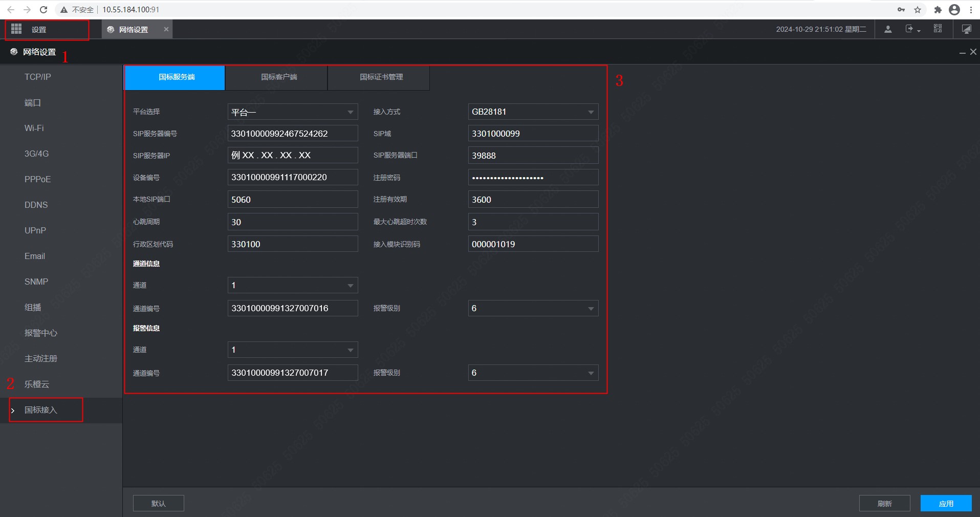980x517 pixels.
Task: Click the 设置 grid menu icon
Action: coord(16,29)
